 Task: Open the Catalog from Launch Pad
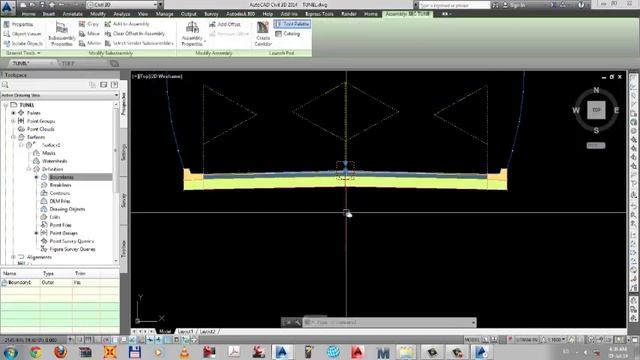click(x=287, y=33)
